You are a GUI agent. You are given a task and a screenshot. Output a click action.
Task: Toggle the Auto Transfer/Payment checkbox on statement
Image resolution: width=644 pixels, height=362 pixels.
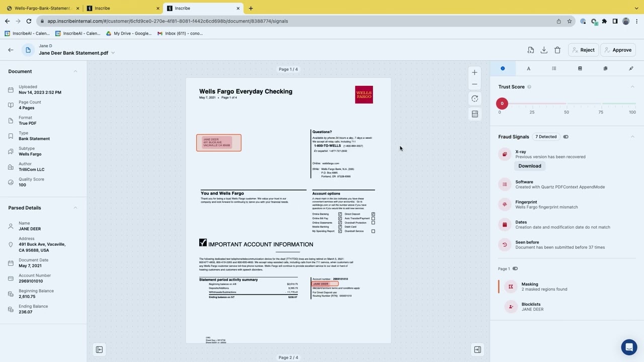373,218
